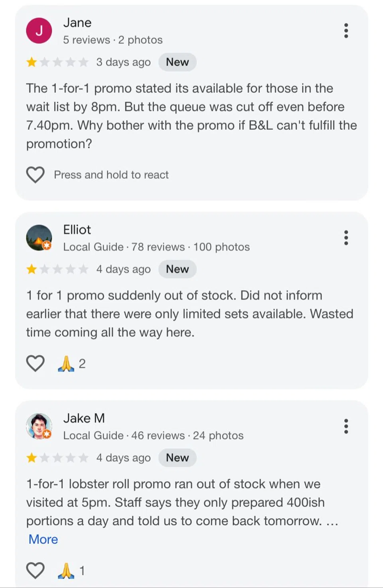Screen dimensions: 383x588
Task: Click the reviewer name Elliot
Action: [77, 230]
